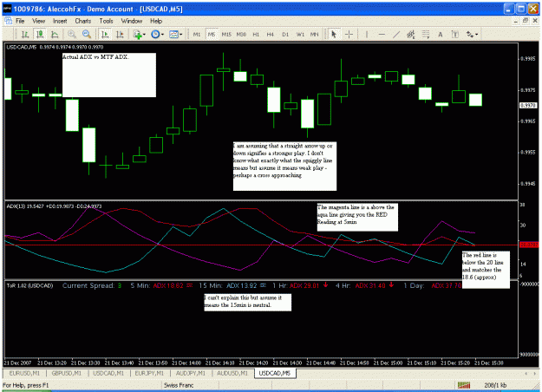Switch to the AUDUSD,M1 chart tab
The image size is (542, 392).
pos(232,373)
